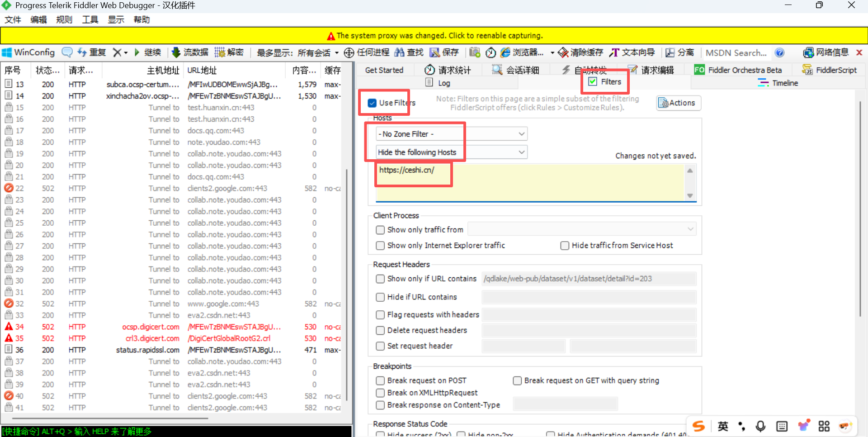The image size is (868, 437).
Task: Switch to the FiddlerScript tab
Action: [830, 70]
